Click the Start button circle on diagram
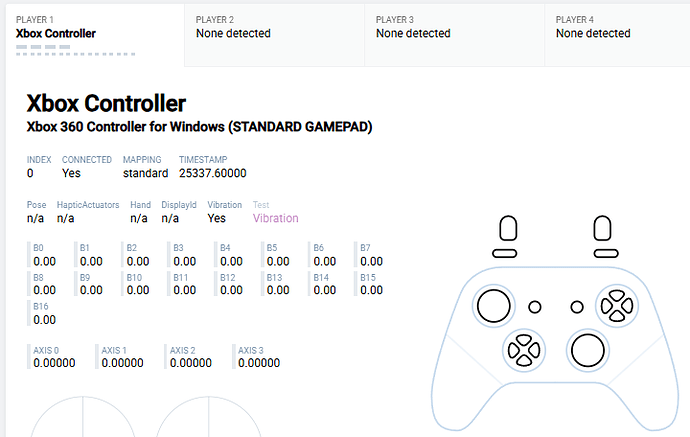690x437 pixels. (577, 307)
